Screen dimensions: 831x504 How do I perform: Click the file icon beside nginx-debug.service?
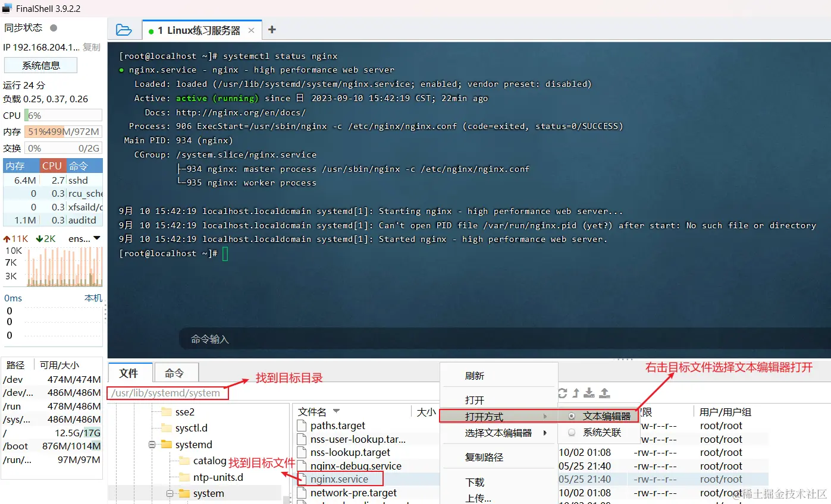click(x=302, y=466)
